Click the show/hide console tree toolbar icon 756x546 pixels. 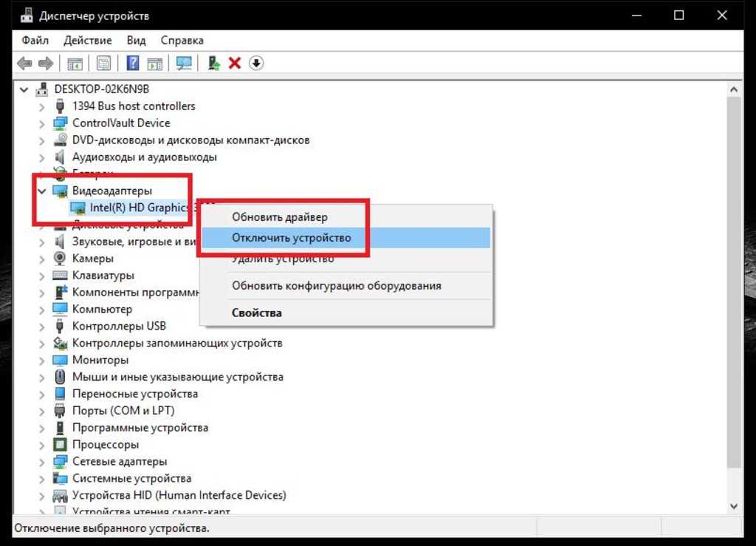click(x=75, y=64)
